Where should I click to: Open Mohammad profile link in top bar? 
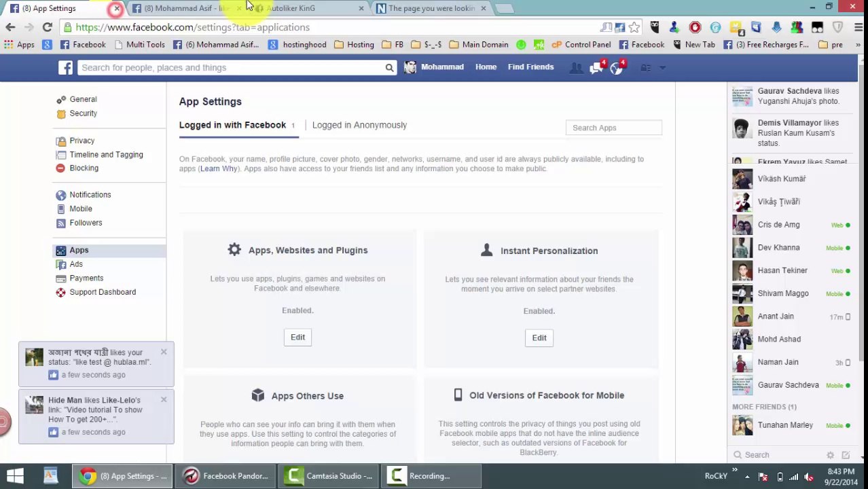pyautogui.click(x=434, y=67)
